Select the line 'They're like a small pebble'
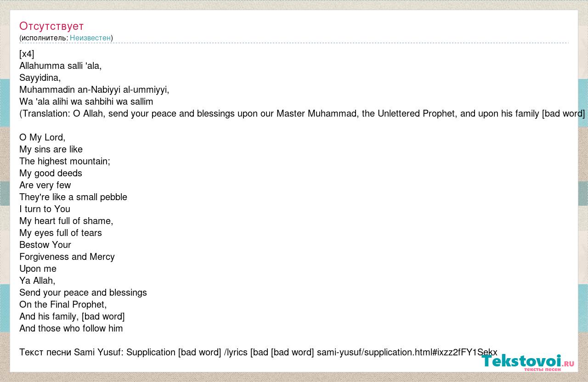Viewport: 588px width, 382px height. pyautogui.click(x=73, y=197)
